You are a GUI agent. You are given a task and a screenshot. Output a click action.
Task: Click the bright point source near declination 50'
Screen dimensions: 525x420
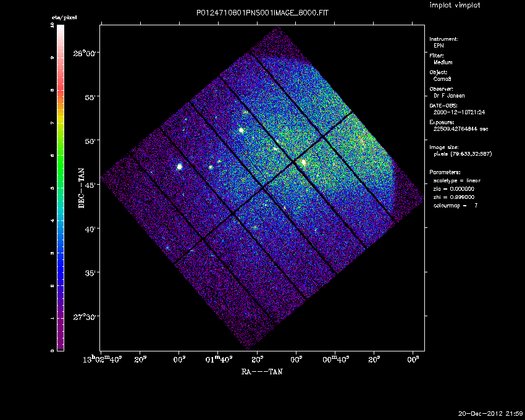click(241, 130)
